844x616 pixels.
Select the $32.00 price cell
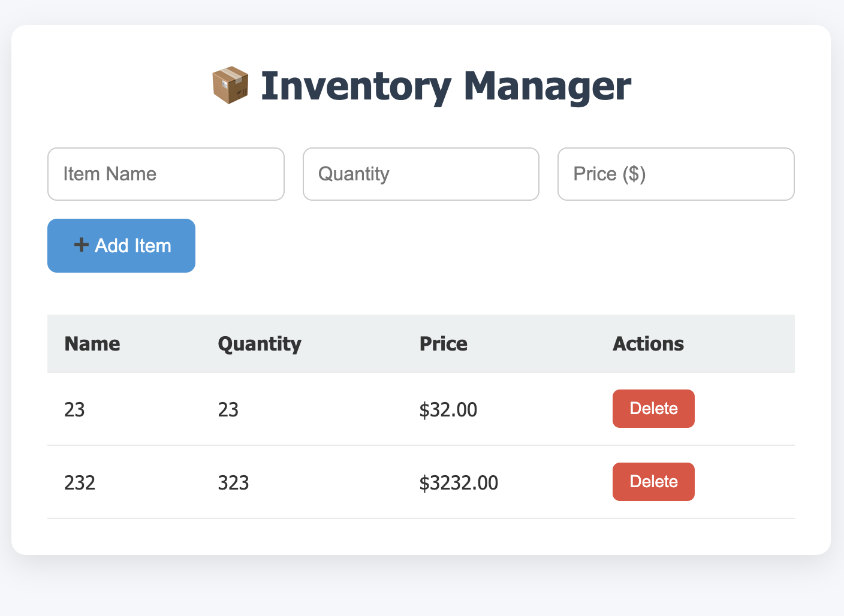click(x=448, y=410)
